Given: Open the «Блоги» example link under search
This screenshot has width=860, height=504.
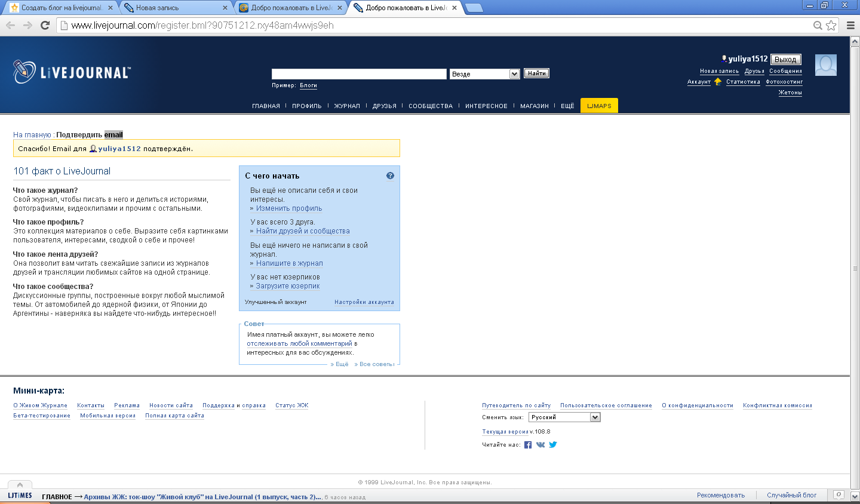Looking at the screenshot, I should point(308,85).
